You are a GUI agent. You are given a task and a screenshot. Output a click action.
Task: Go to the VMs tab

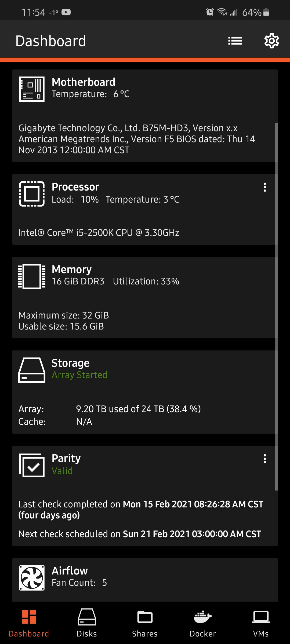(261, 623)
